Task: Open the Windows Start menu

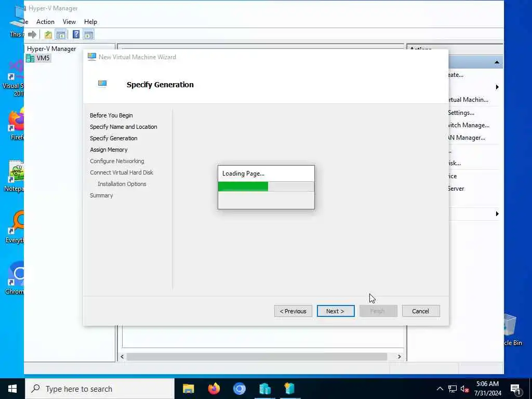Action: [12, 389]
